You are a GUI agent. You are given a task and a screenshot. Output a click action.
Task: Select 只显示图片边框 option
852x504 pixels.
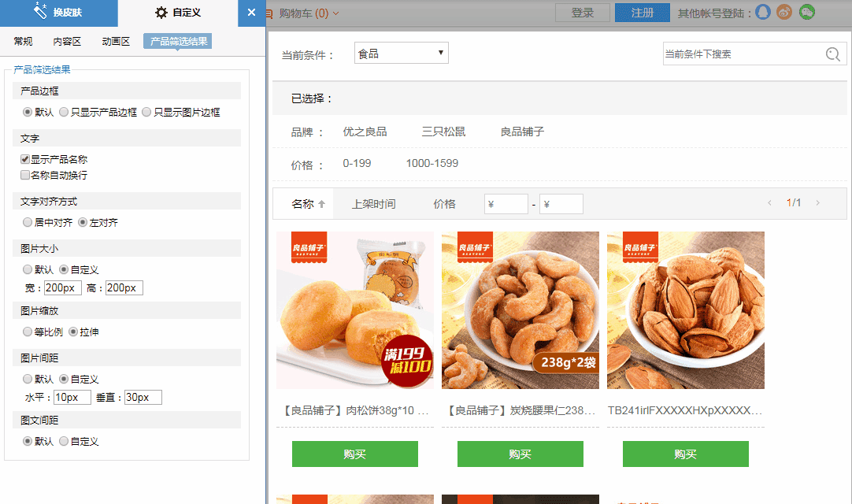click(146, 112)
